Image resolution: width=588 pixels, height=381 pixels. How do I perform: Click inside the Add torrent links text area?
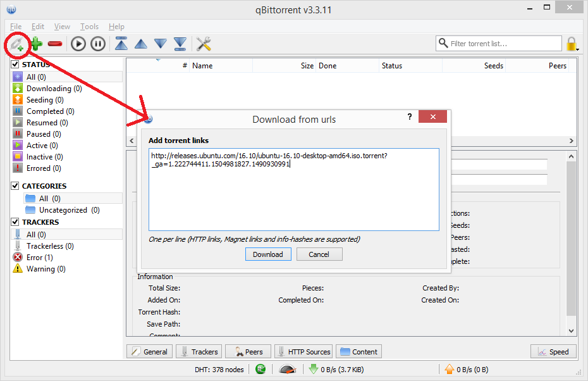coord(293,190)
